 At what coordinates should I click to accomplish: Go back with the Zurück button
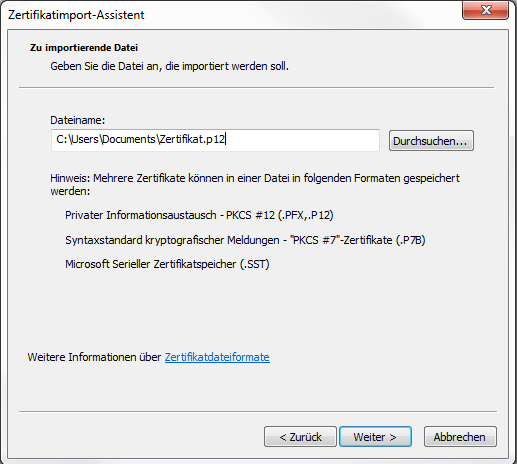pyautogui.click(x=300, y=437)
